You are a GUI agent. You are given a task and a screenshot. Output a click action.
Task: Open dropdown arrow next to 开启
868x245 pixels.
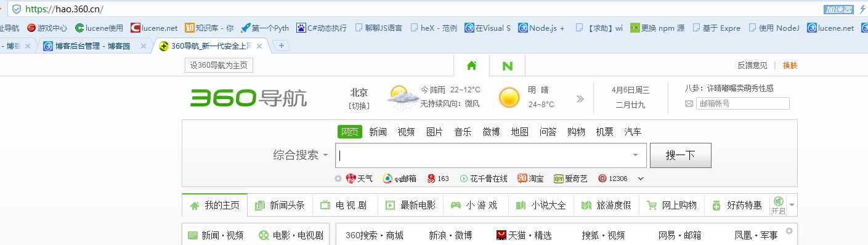point(792,204)
